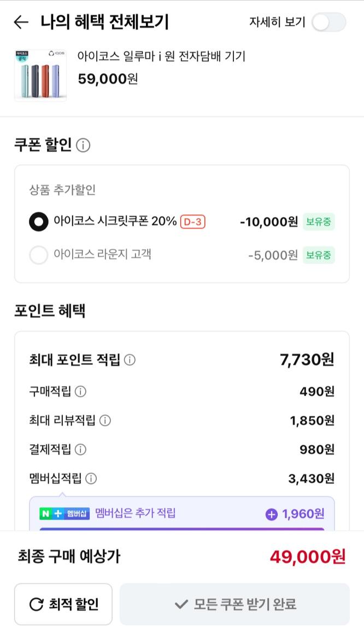The height and width of the screenshot is (631, 364).
Task: Toggle the 자세히 보기 switch
Action: tap(328, 22)
